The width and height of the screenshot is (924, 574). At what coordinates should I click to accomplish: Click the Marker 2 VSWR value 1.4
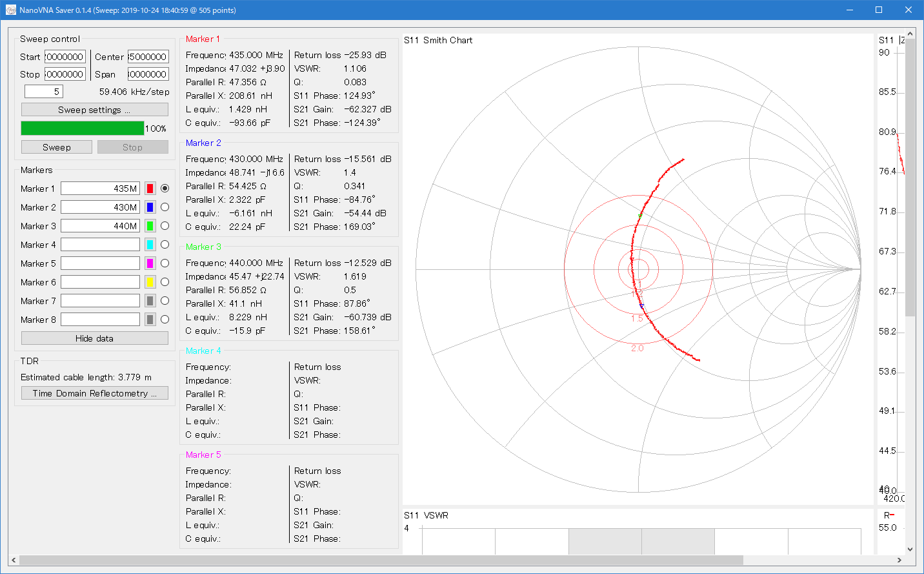pyautogui.click(x=350, y=172)
